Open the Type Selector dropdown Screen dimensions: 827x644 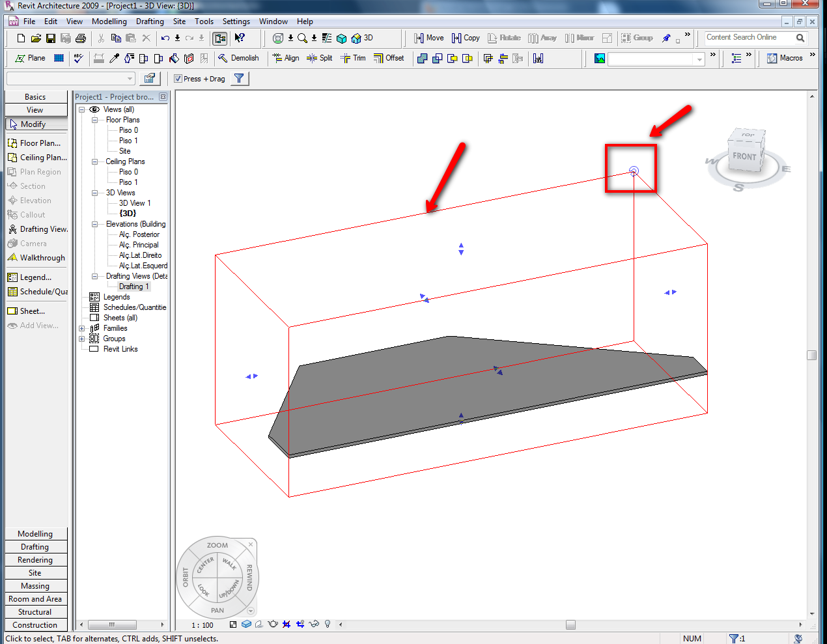70,79
